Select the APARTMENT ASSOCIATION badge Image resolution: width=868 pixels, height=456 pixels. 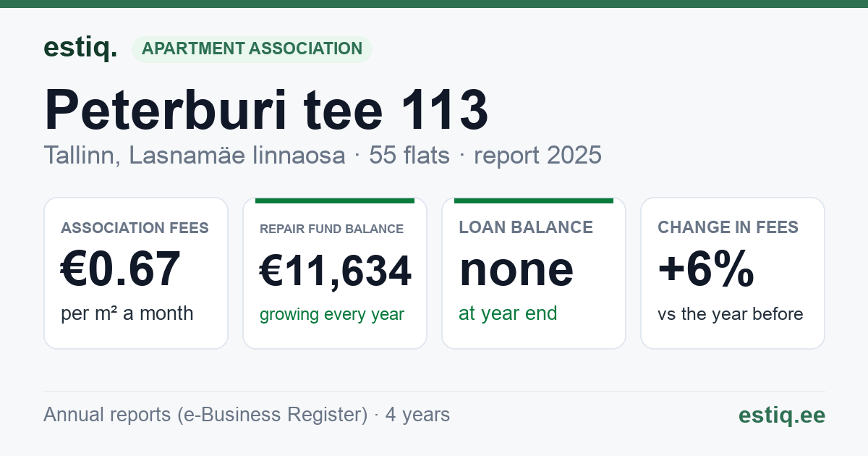point(252,49)
